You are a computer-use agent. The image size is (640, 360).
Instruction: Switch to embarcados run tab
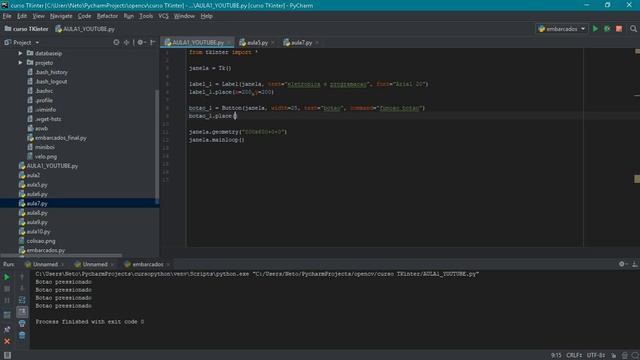(x=147, y=264)
